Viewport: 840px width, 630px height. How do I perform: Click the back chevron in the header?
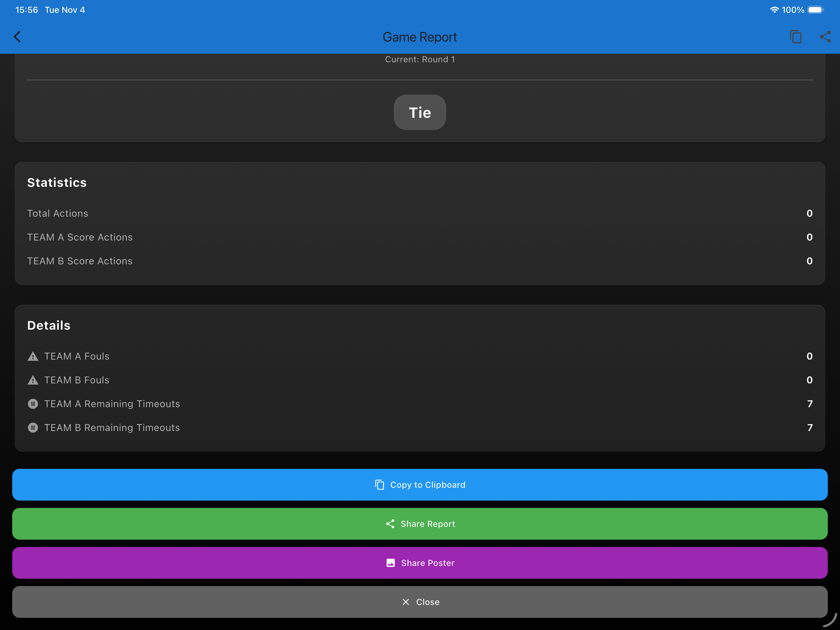tap(17, 36)
